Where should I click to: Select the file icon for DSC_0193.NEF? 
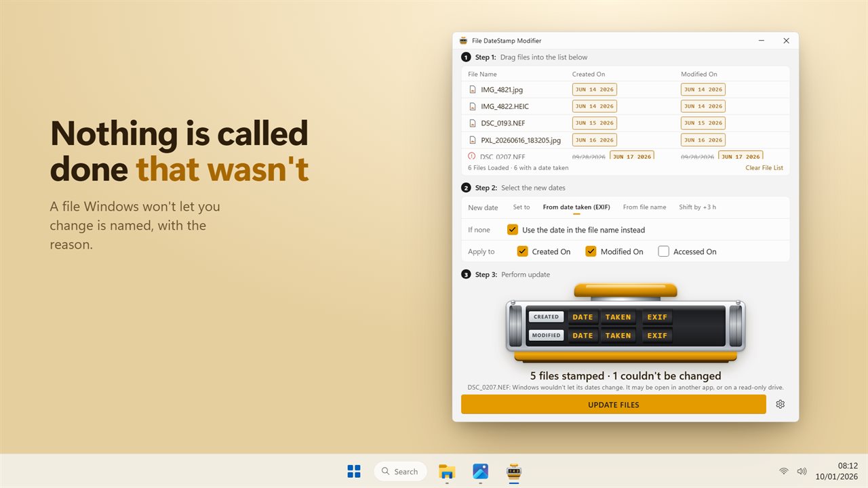[473, 123]
